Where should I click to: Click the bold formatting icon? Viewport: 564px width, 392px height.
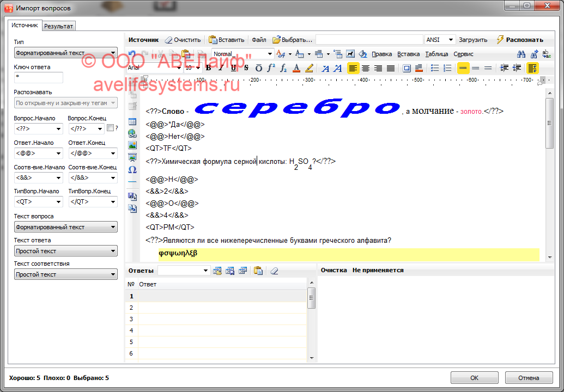[x=208, y=68]
